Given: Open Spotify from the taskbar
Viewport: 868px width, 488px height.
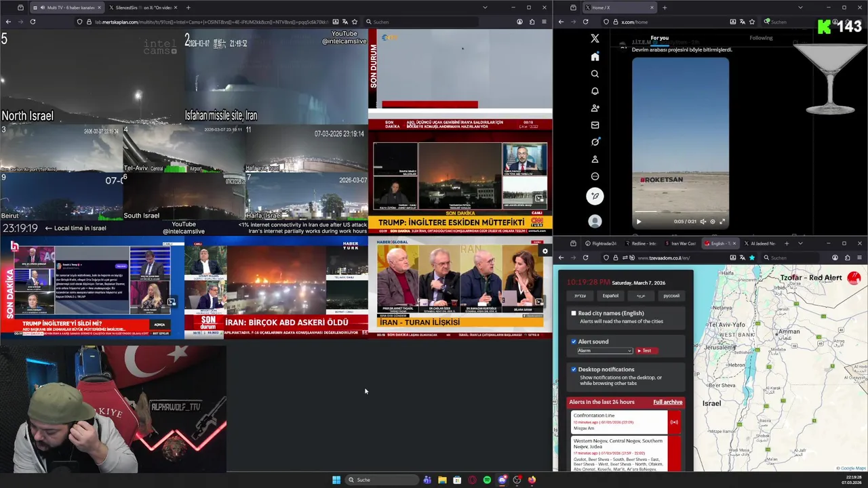Looking at the screenshot, I should tap(487, 480).
